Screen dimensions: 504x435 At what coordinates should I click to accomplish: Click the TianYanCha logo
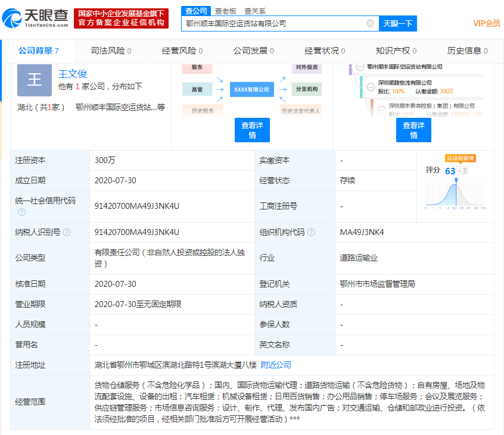pyautogui.click(x=35, y=18)
